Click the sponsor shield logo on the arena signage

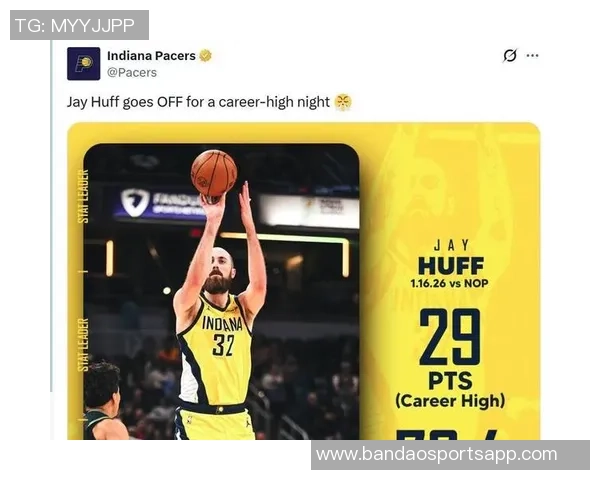135,202
